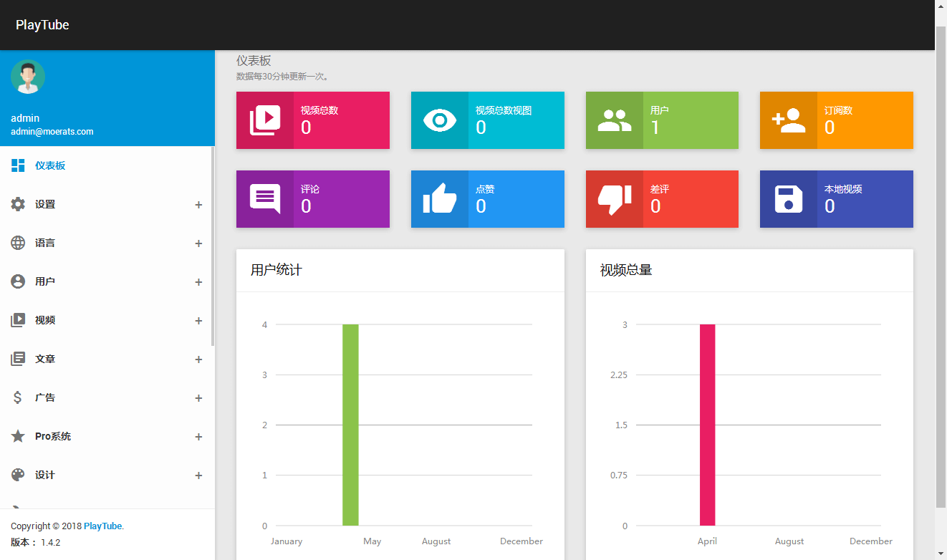Click the globe language icon
The height and width of the screenshot is (560, 947).
(x=18, y=243)
